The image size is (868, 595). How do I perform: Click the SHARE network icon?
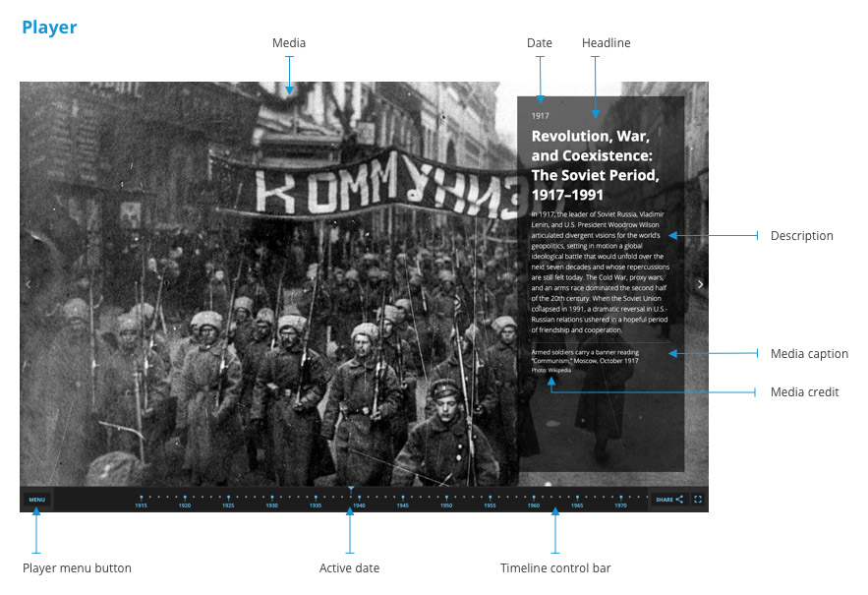(x=679, y=500)
